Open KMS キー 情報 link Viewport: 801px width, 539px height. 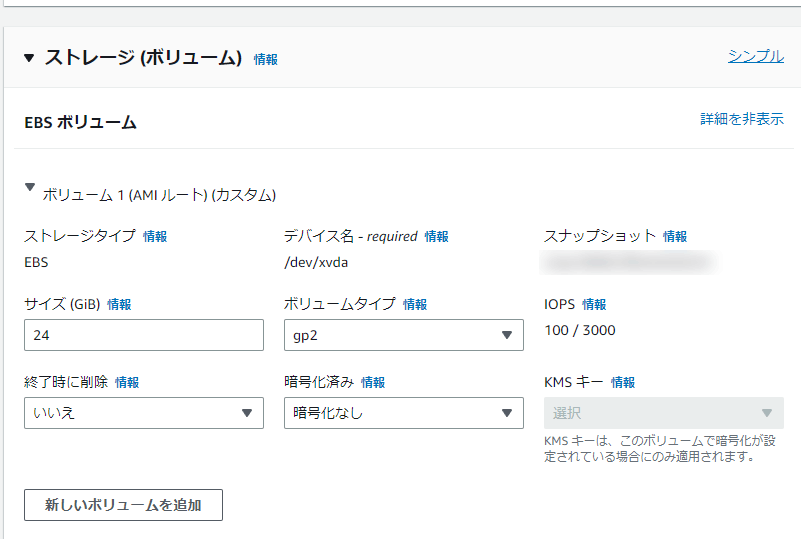click(623, 382)
